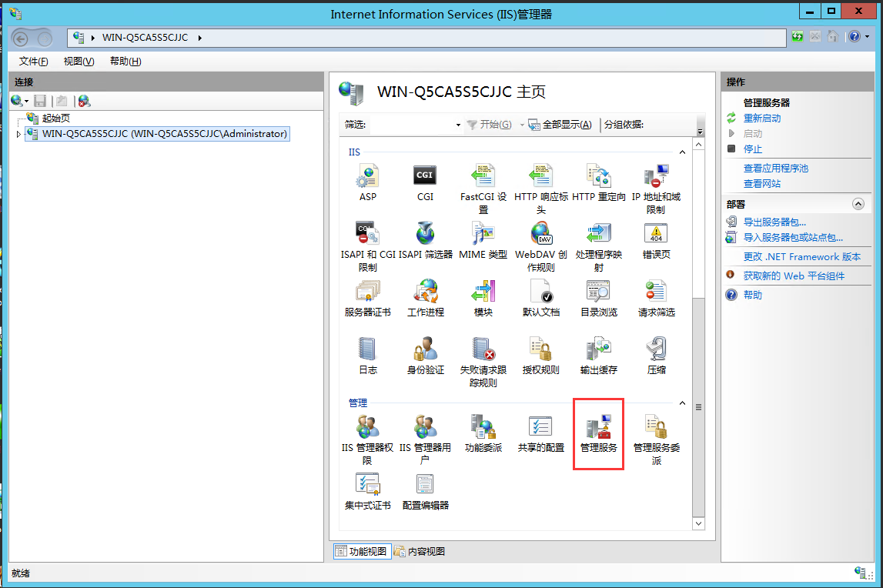
Task: Open WebDAV 创作规则 feature
Action: pos(540,247)
